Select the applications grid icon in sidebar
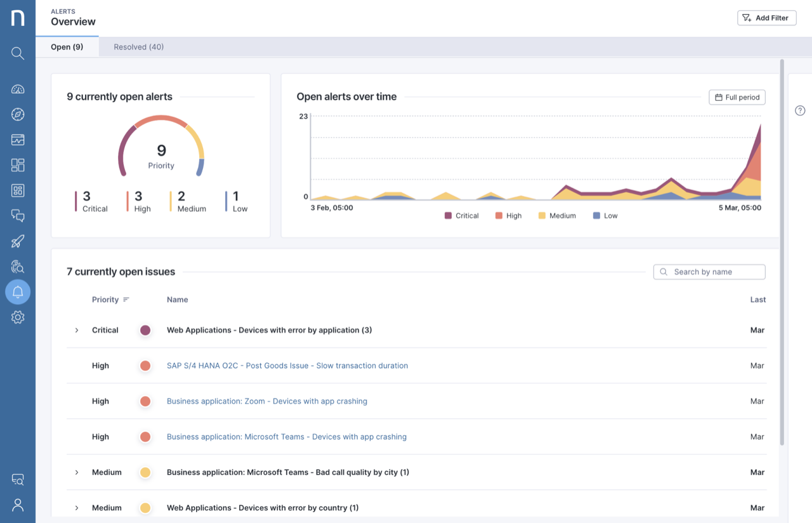812x523 pixels. pyautogui.click(x=17, y=190)
